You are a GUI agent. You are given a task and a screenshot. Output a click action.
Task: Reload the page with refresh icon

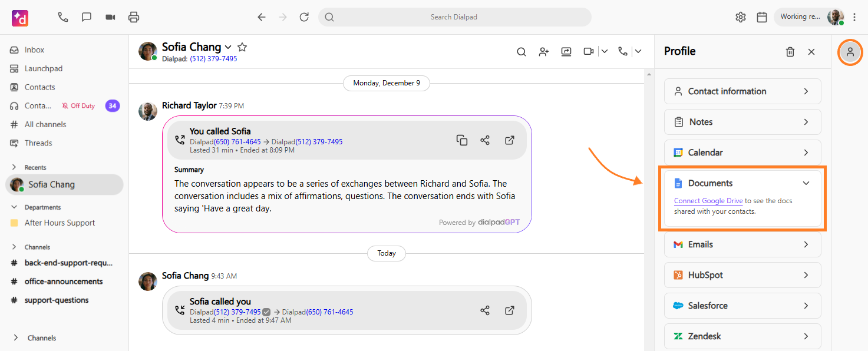[x=304, y=17]
